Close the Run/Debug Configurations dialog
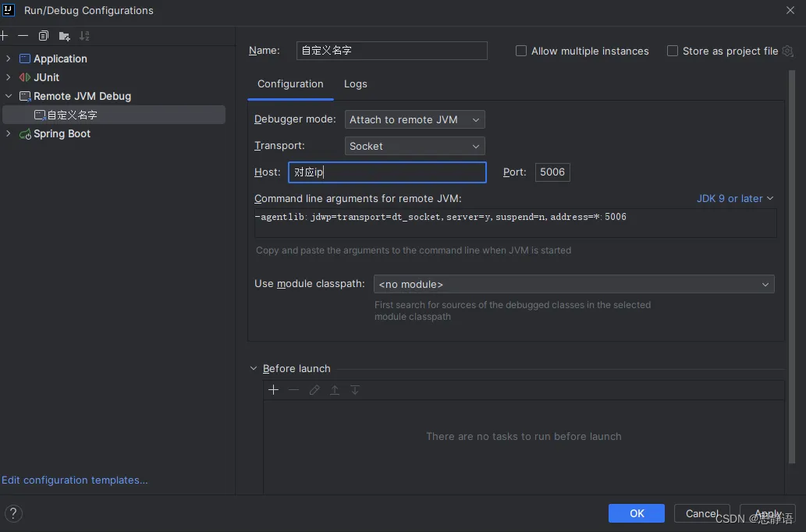The width and height of the screenshot is (806, 532). 790,10
